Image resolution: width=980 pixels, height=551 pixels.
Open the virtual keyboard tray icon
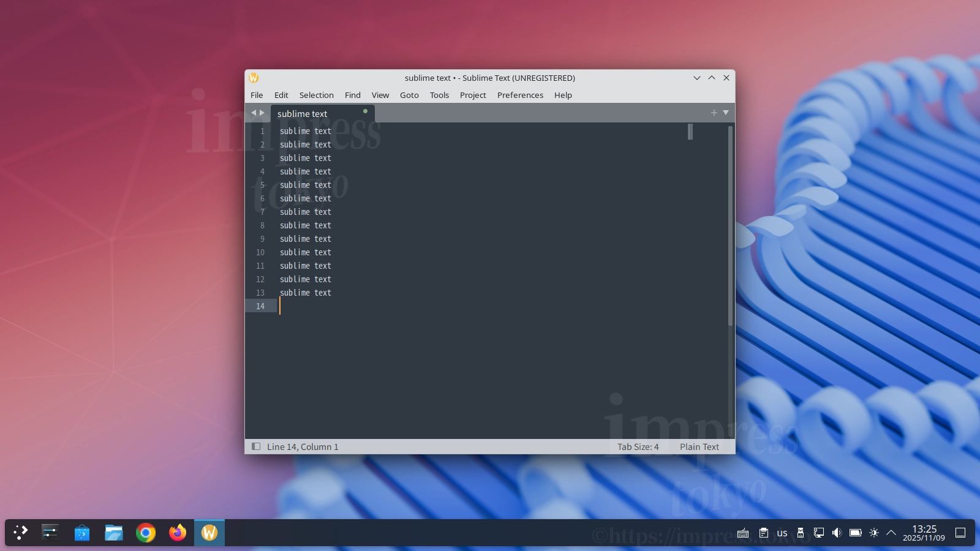[x=743, y=533]
